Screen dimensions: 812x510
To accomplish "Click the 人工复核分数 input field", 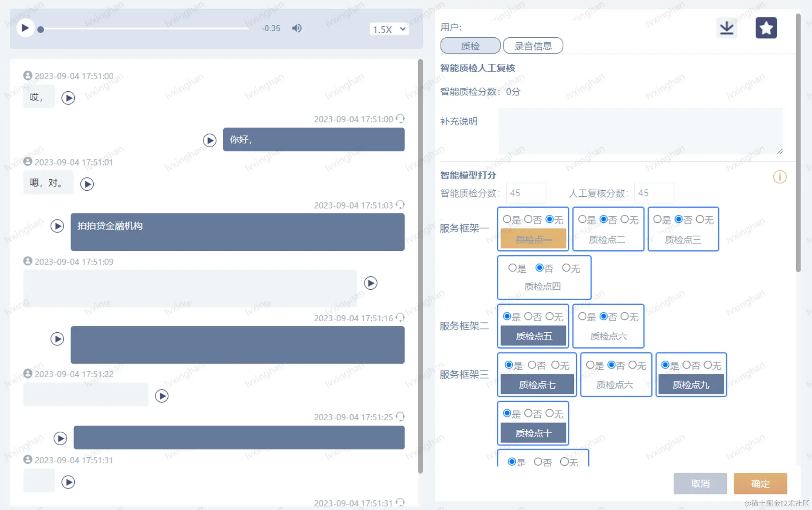I will tap(654, 193).
